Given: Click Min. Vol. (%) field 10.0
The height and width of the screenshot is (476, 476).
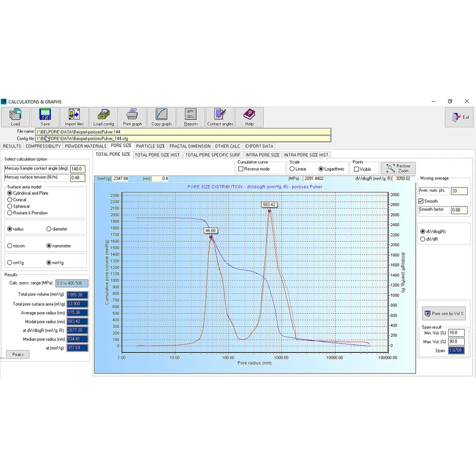Looking at the screenshot, I should [456, 333].
